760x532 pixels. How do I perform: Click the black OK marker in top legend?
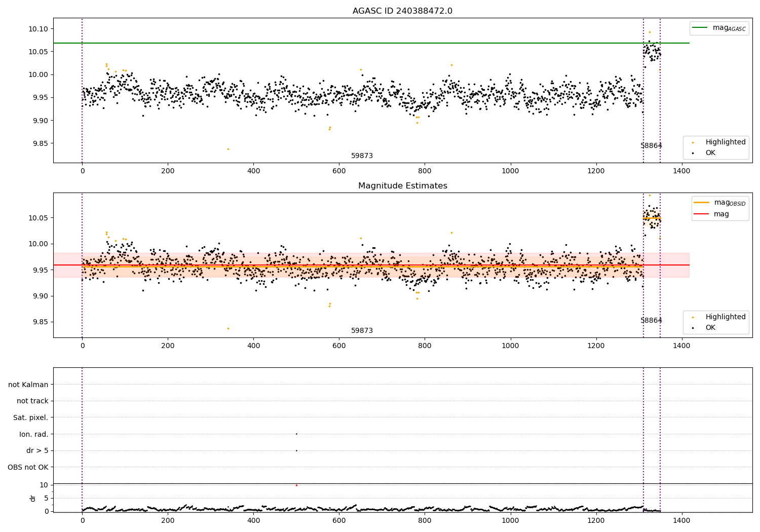click(x=693, y=153)
